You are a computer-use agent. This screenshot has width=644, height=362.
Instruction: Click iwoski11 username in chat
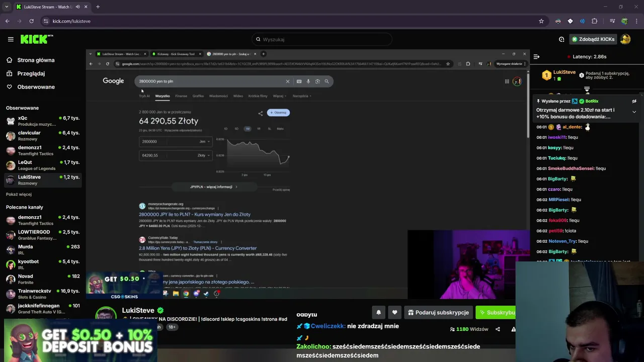[x=557, y=137]
